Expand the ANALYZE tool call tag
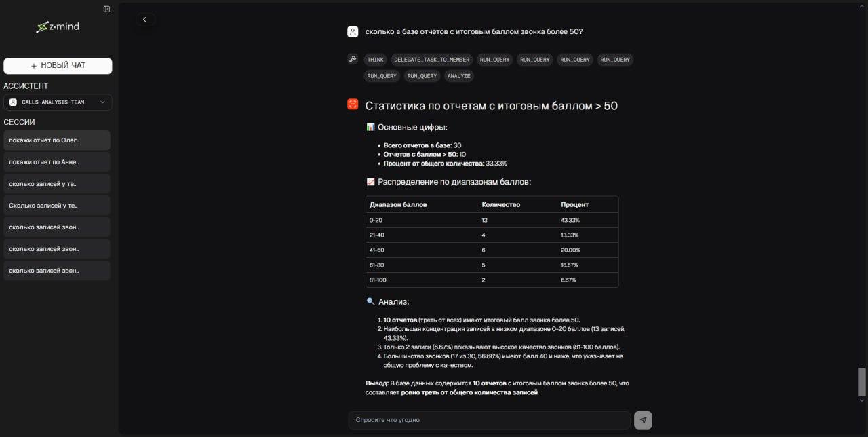 pyautogui.click(x=458, y=76)
